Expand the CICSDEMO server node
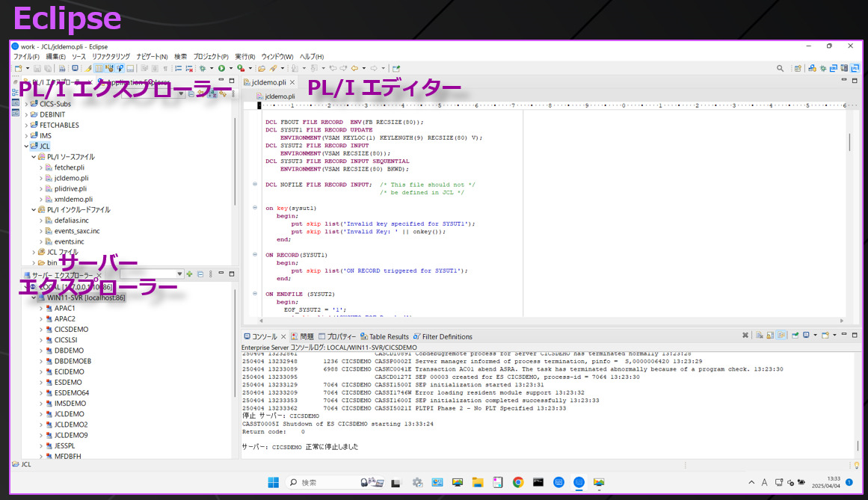Screen dimensions: 868x500 click(41, 330)
